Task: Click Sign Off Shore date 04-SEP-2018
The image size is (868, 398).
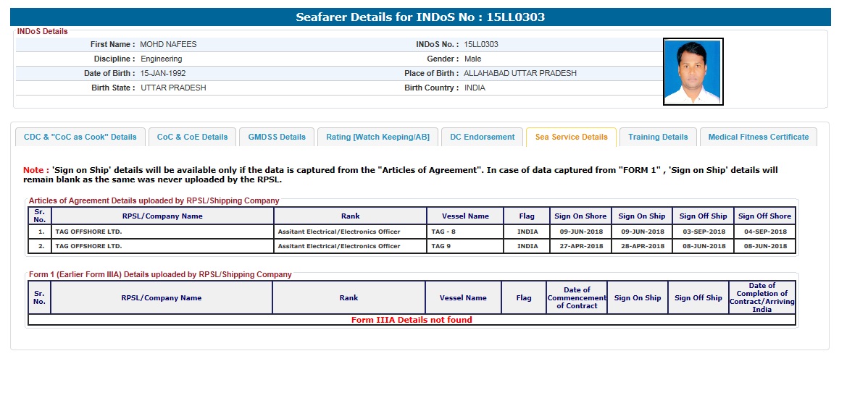Action: 764,232
